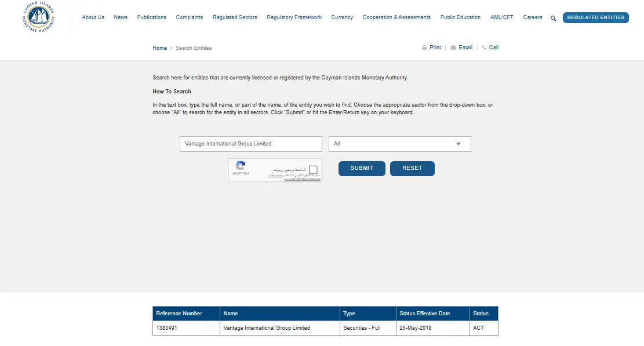Click the Cayman Islands Monetary Authority logo
644x346 pixels.
pos(39,17)
